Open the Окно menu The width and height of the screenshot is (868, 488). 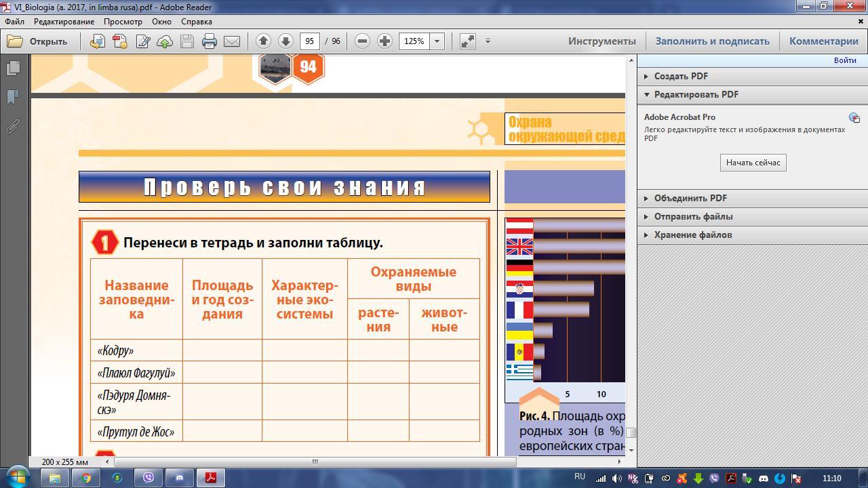tap(161, 22)
